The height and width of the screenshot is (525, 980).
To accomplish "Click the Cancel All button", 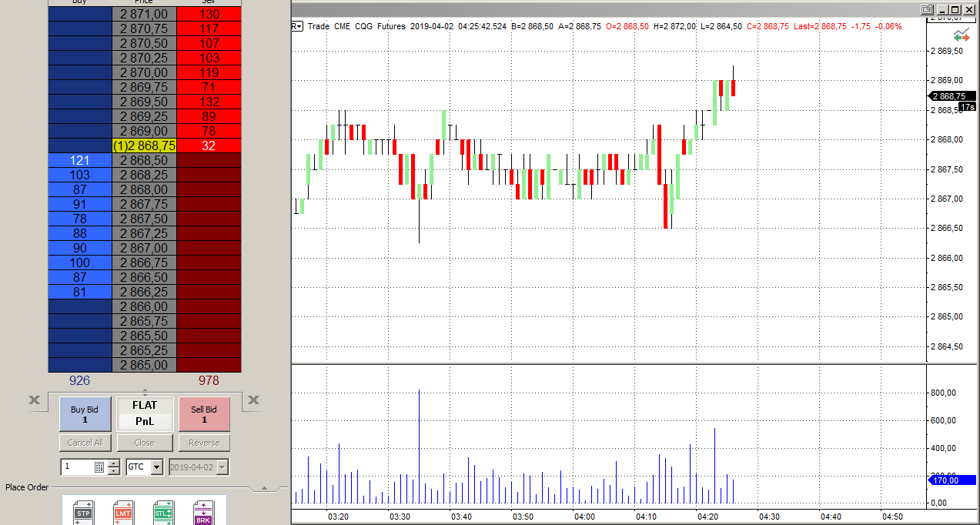I will point(85,443).
